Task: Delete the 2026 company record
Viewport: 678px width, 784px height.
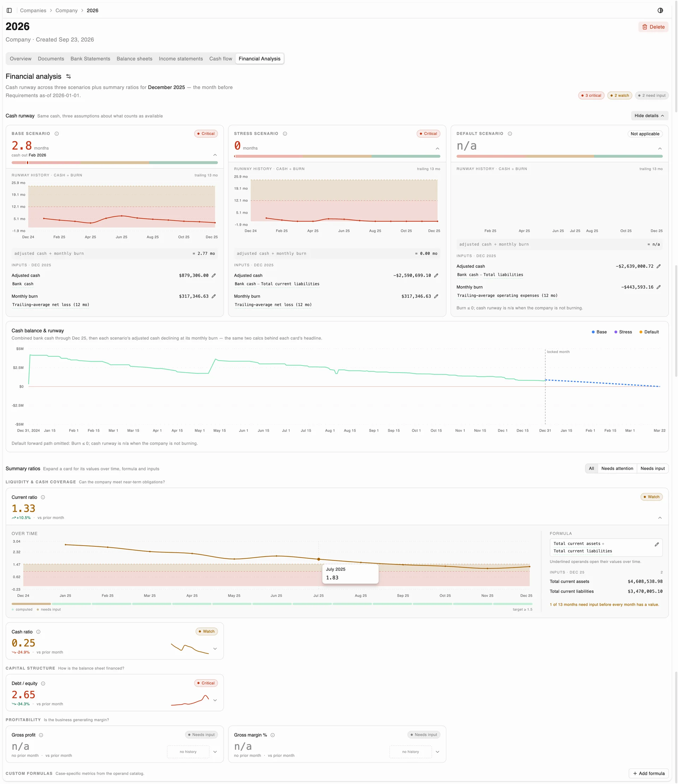Action: coord(653,27)
